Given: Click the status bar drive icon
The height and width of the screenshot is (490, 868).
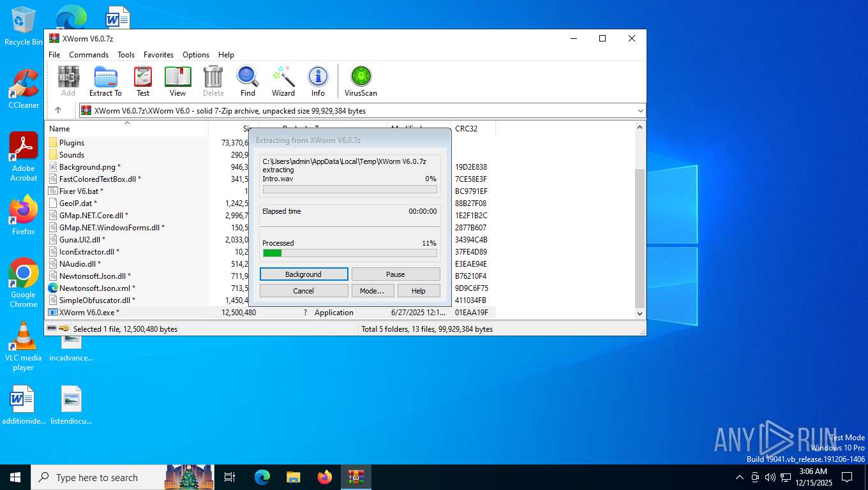Looking at the screenshot, I should (x=52, y=329).
